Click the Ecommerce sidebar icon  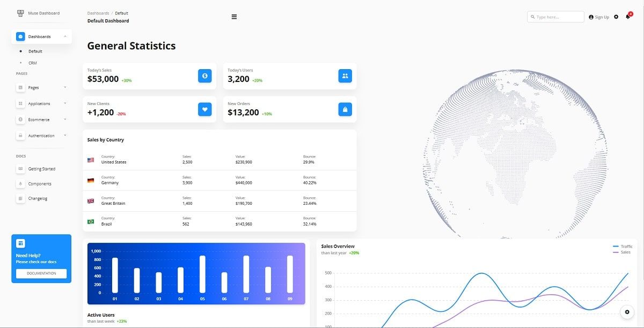coord(20,119)
